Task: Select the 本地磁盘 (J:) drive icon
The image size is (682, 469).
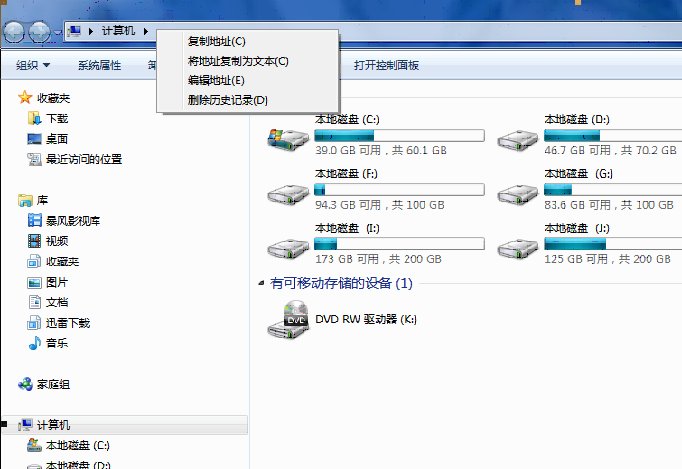Action: click(518, 249)
